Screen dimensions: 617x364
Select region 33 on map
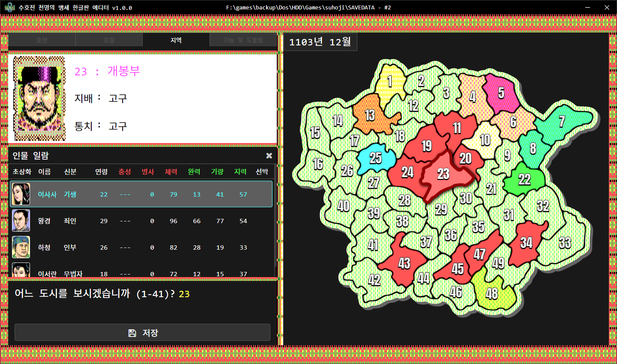tap(565, 243)
